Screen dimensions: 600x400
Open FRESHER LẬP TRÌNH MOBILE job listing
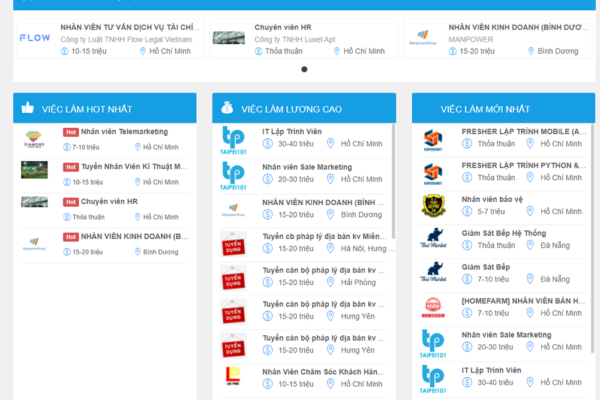click(x=523, y=131)
